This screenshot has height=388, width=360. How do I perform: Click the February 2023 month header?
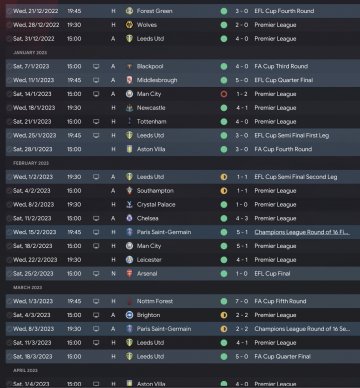tap(31, 163)
